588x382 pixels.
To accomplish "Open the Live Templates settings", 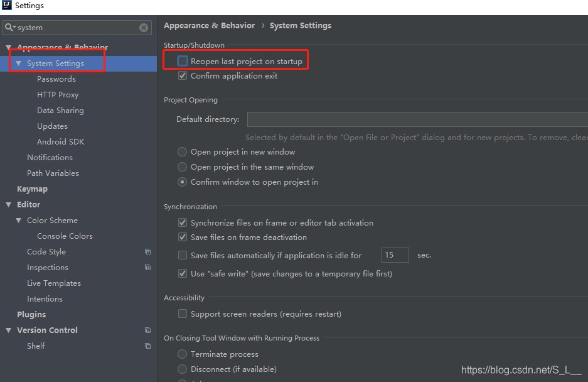I will (54, 283).
